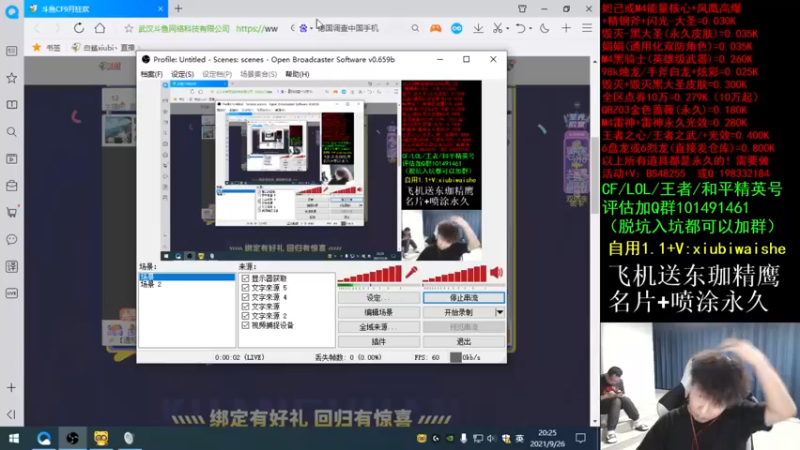Open the system volume tray icon
800x450 pixels.
491,438
